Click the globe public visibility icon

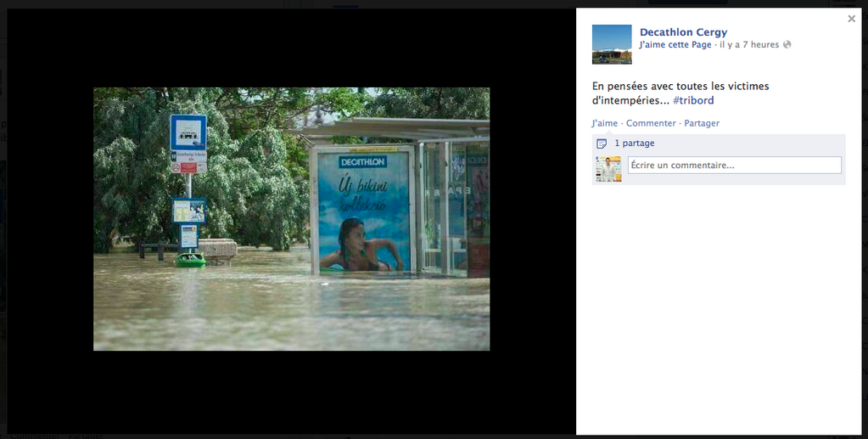coord(787,44)
